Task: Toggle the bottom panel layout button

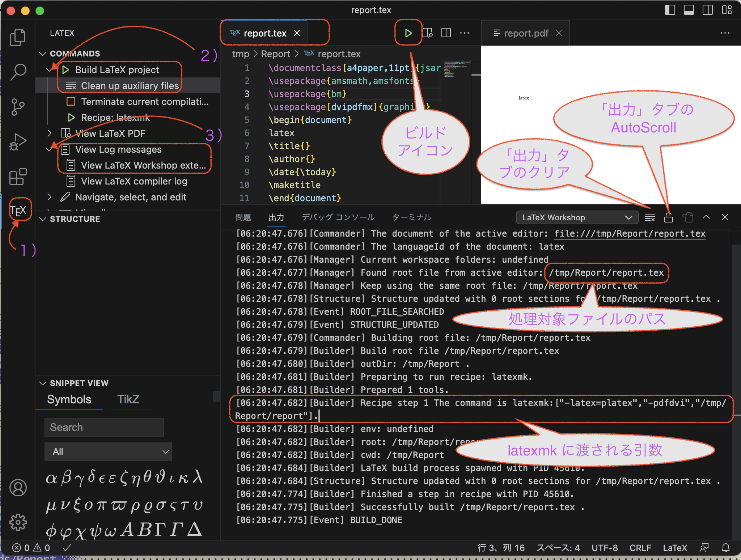Action: pos(689,10)
